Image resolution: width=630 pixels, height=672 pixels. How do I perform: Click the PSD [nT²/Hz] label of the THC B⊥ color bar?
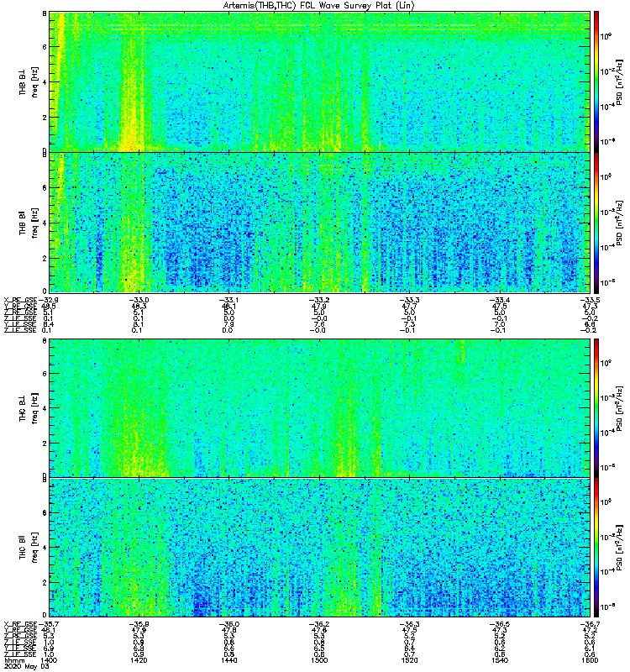coord(619,407)
